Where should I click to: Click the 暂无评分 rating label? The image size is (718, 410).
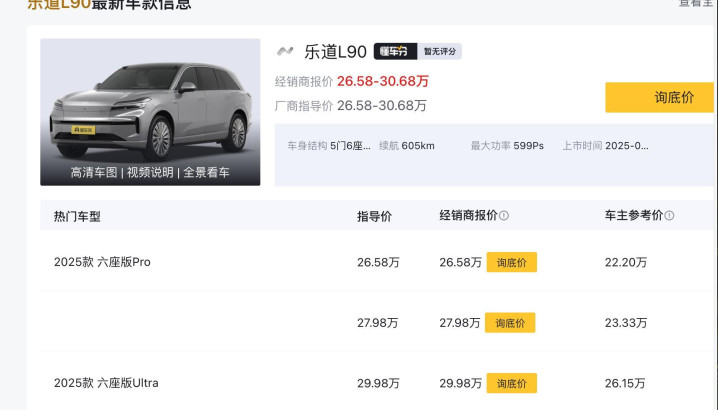(440, 52)
